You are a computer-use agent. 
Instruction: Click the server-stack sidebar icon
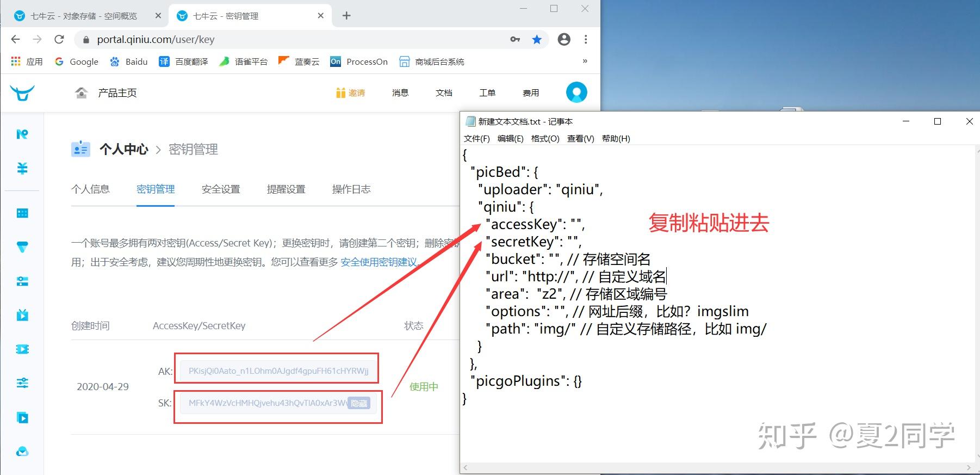click(x=22, y=281)
